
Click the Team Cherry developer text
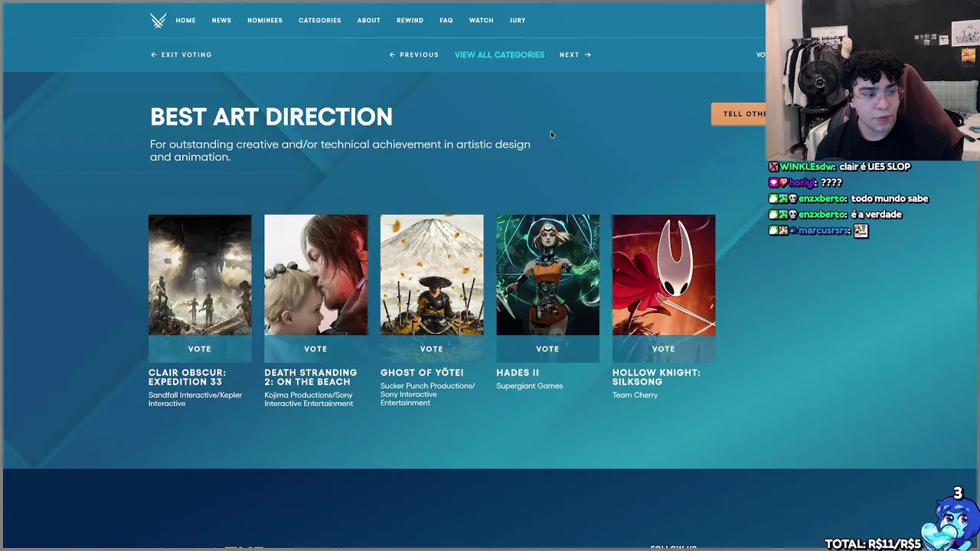pyautogui.click(x=635, y=395)
